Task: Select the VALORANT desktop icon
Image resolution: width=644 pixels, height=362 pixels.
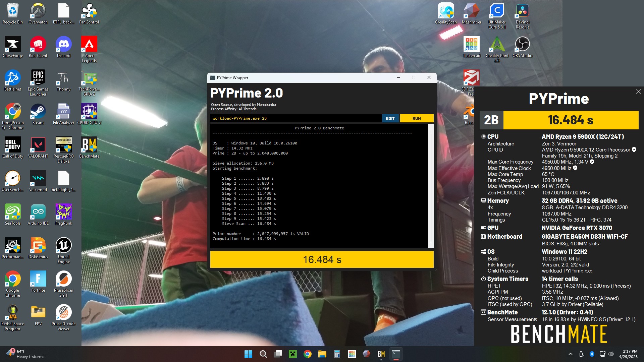Action: tap(38, 148)
